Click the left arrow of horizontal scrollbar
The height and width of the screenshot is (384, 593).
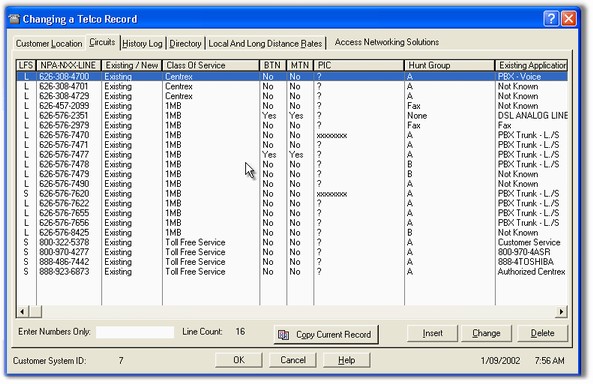[22, 311]
